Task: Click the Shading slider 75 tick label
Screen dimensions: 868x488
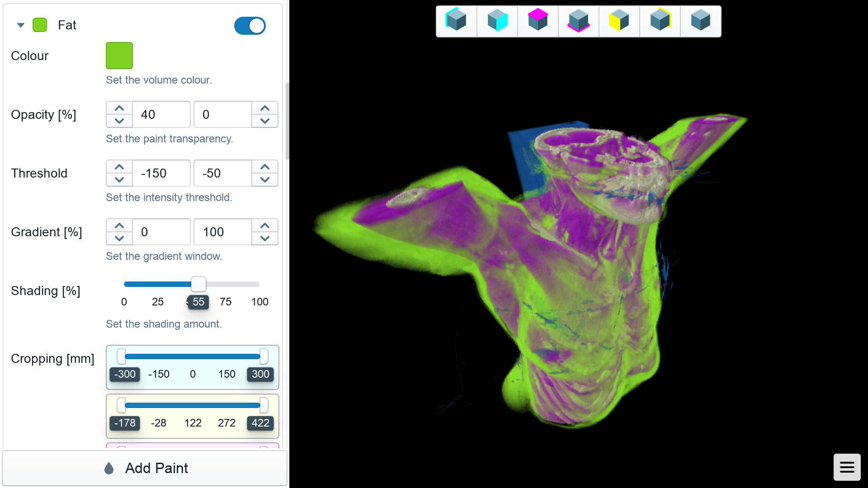Action: pos(226,302)
